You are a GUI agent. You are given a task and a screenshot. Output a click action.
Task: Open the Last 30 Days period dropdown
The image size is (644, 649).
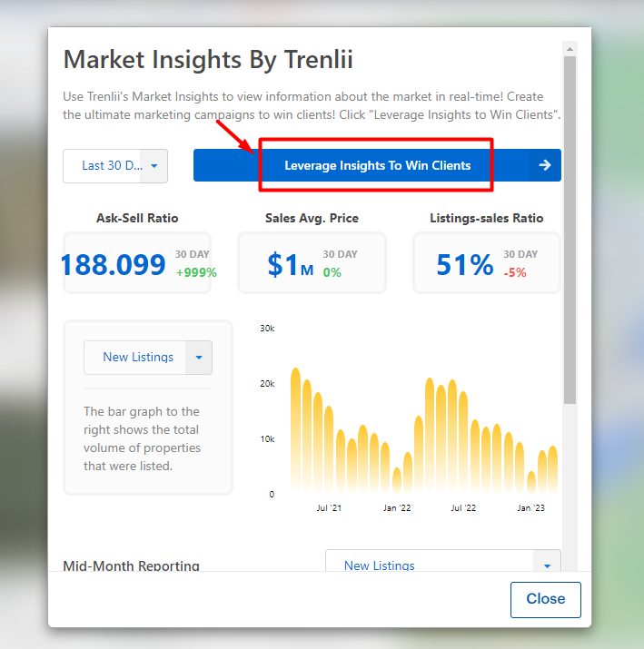point(115,166)
